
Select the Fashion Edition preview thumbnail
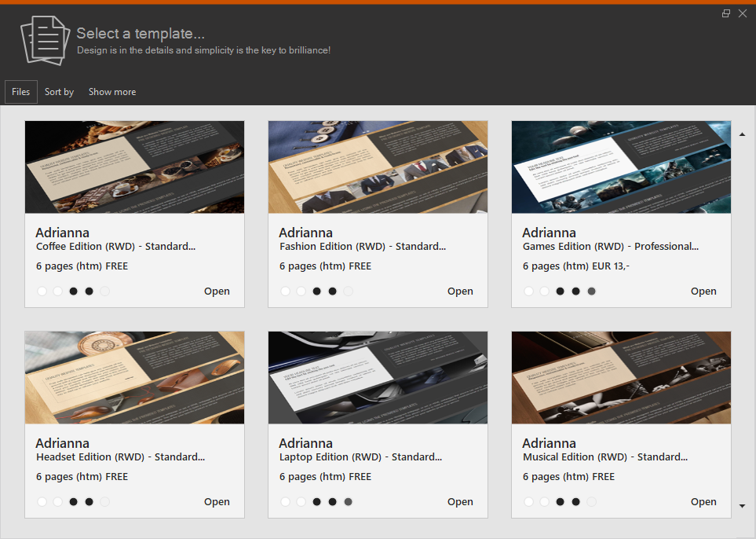[378, 167]
